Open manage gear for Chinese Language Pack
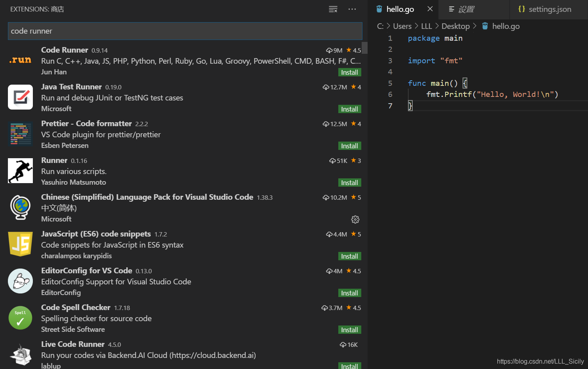This screenshot has height=369, width=588. tap(355, 220)
